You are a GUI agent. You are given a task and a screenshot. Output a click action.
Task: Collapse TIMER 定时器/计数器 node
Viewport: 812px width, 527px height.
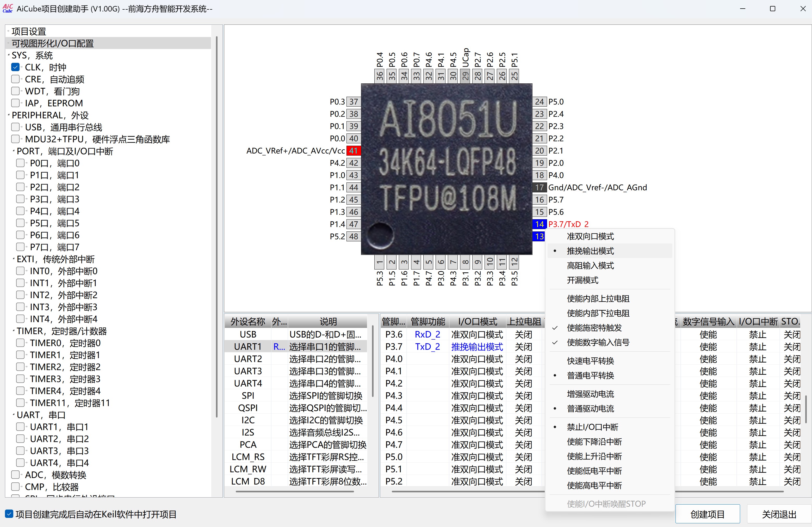14,331
